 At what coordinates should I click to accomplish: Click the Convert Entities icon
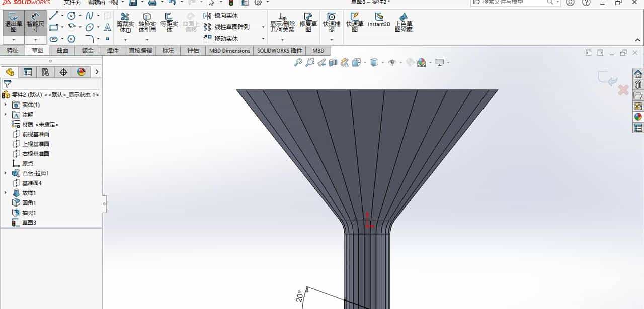(x=147, y=20)
